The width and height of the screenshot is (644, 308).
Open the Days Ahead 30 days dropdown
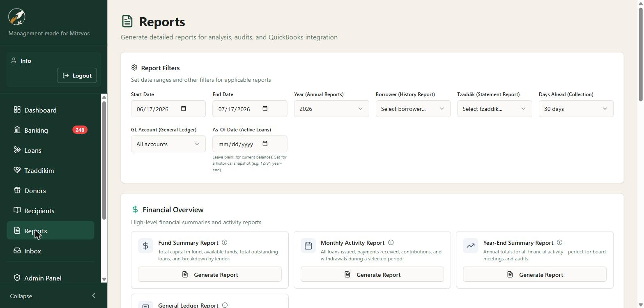(576, 109)
